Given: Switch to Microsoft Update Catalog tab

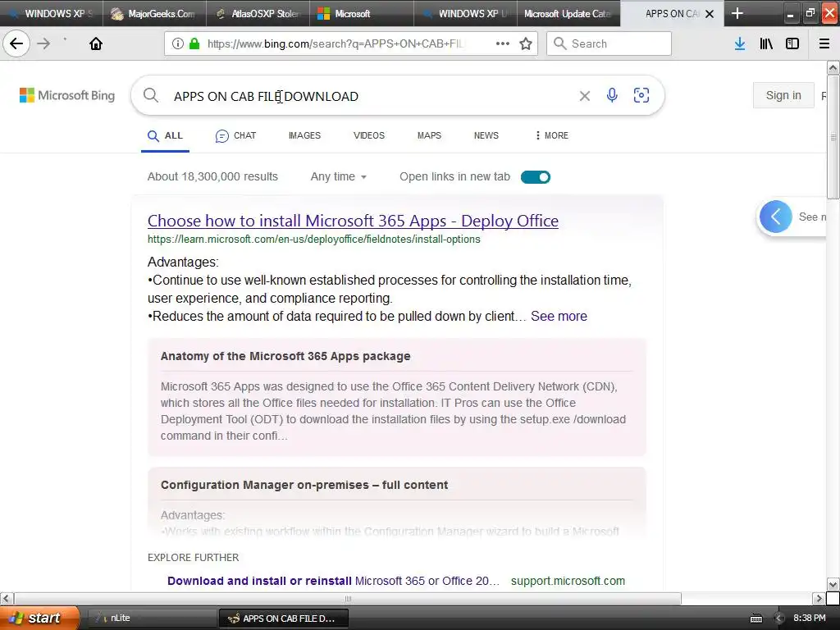Looking at the screenshot, I should tap(568, 13).
